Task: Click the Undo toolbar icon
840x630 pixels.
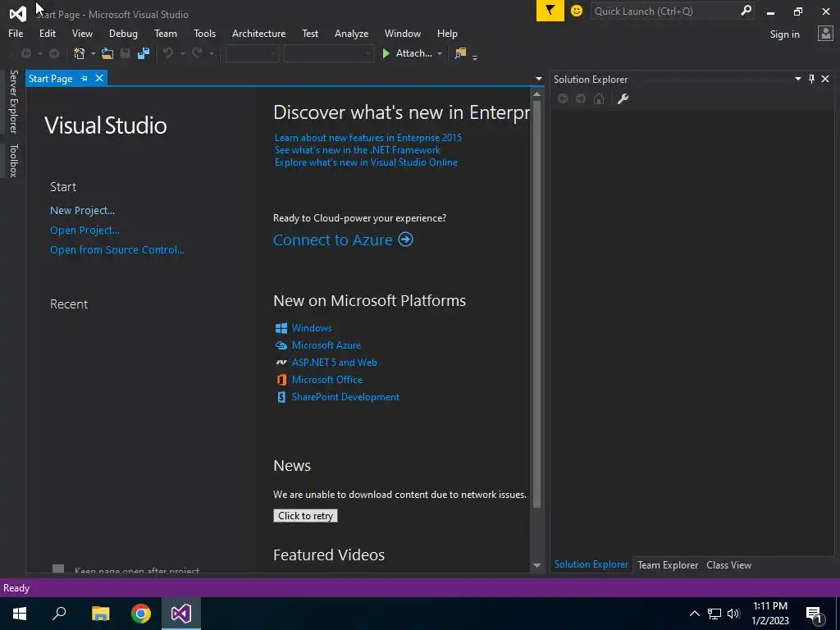Action: [168, 53]
